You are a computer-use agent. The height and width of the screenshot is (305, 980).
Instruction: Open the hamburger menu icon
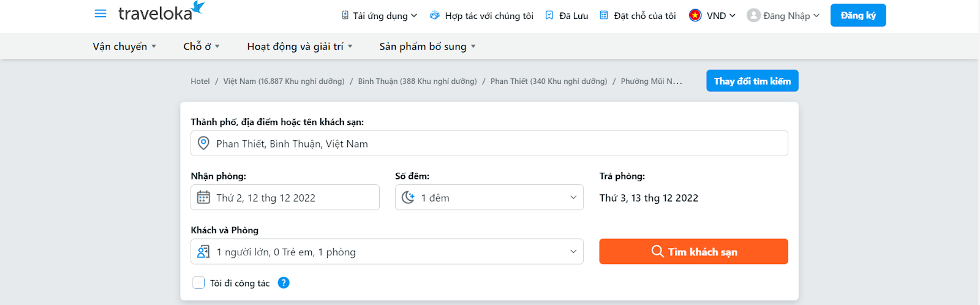pyautogui.click(x=100, y=13)
